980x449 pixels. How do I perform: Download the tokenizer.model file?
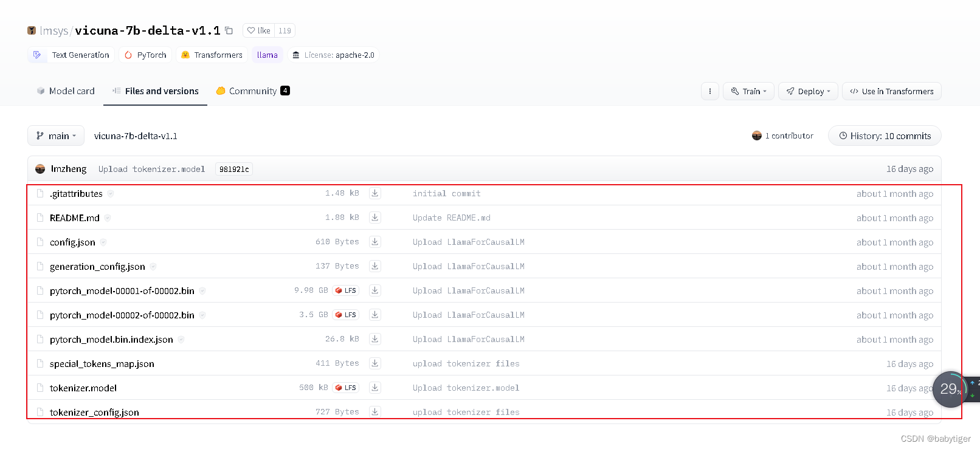(375, 388)
